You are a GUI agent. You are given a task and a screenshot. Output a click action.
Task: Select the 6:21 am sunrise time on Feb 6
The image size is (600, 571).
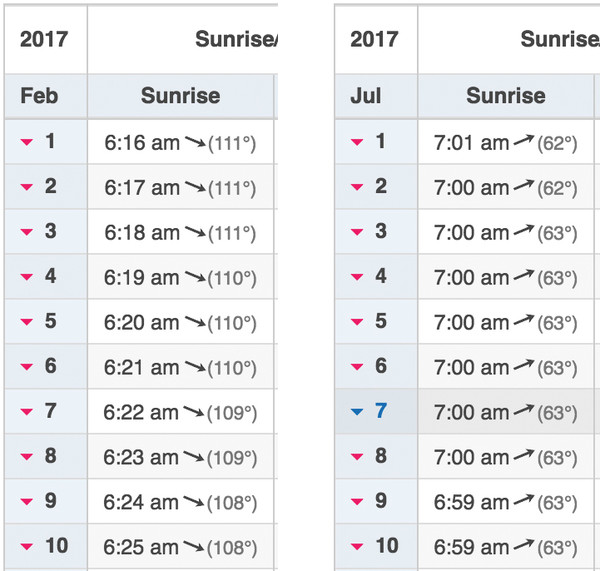[x=142, y=368]
